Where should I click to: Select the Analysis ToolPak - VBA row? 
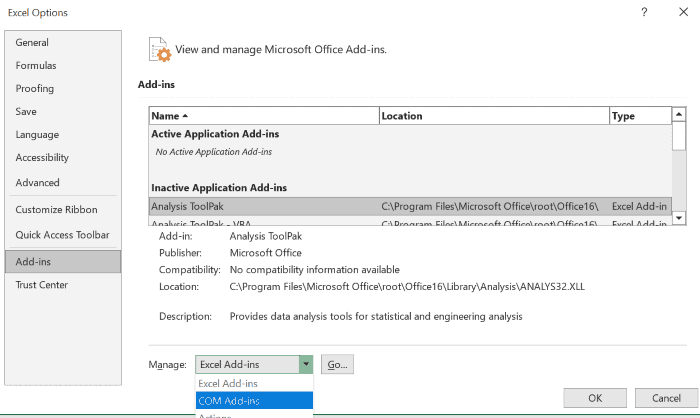(410, 222)
